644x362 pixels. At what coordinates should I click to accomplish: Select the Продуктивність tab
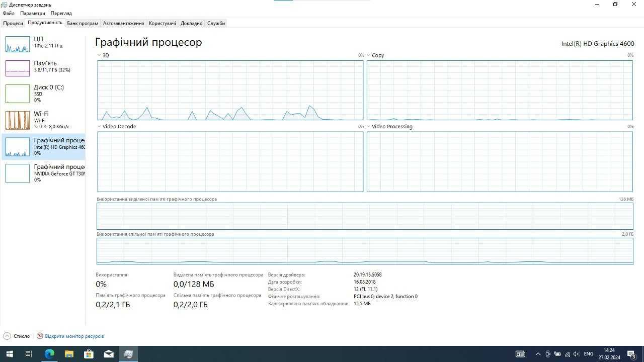pos(45,23)
